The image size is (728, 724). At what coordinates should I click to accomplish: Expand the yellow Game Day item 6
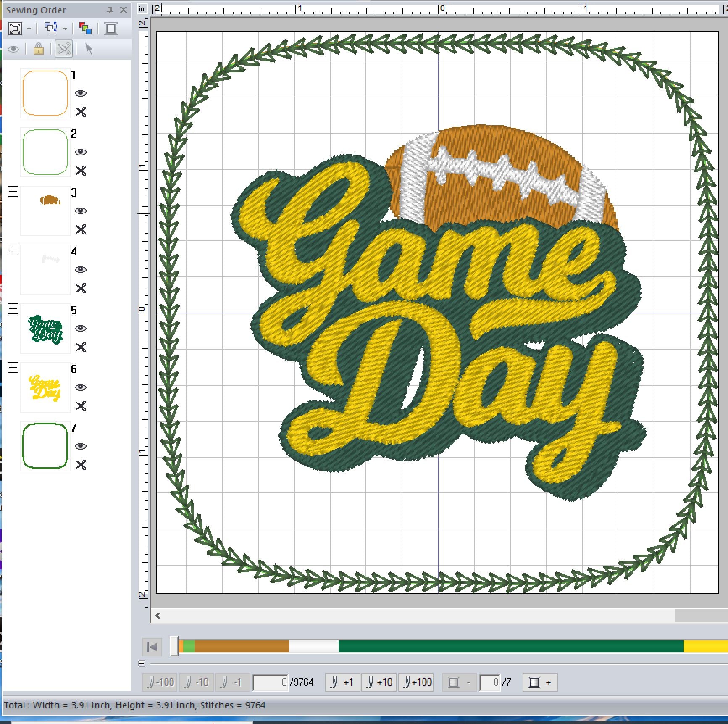tap(13, 368)
